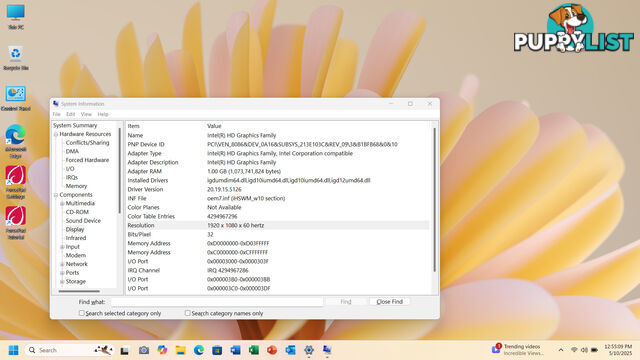This screenshot has width=640, height=360.
Task: Expand the Storage node
Action: 62,282
